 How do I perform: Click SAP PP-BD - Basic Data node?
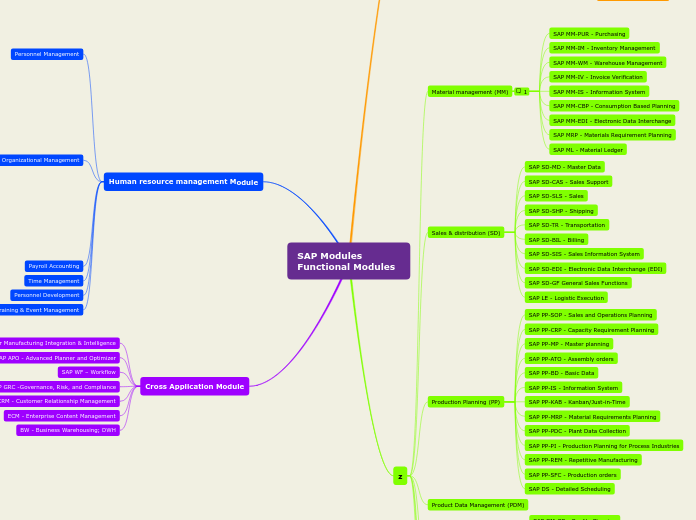coord(562,373)
